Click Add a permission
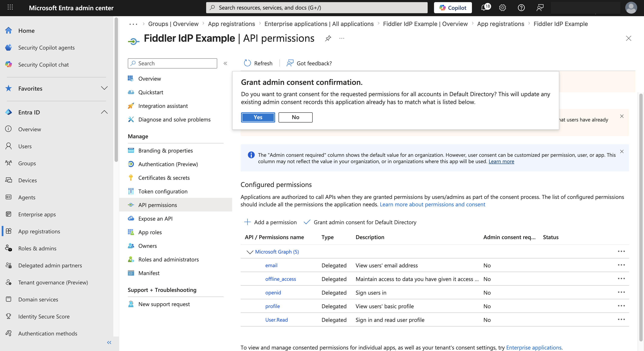This screenshot has width=644, height=351. click(x=270, y=222)
